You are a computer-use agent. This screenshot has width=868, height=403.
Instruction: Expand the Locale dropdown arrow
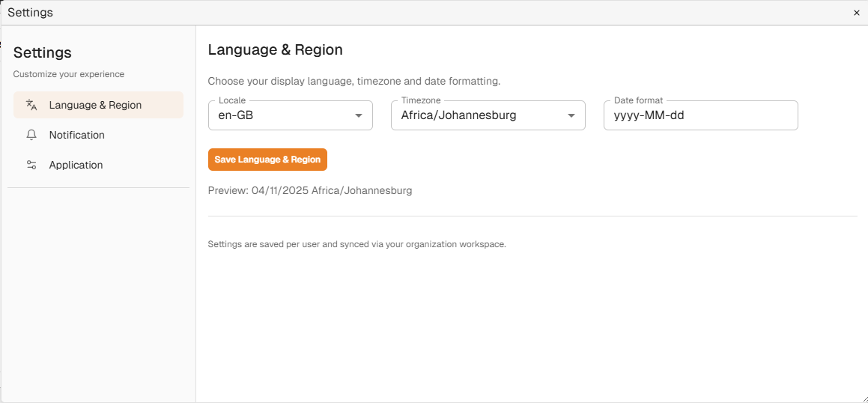[358, 115]
